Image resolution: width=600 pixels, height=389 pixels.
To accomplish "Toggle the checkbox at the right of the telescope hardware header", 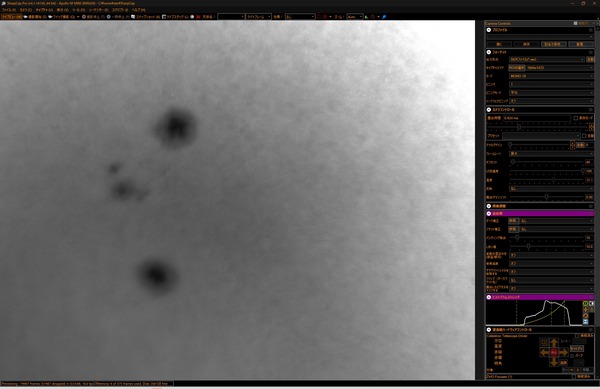I will pos(591,330).
